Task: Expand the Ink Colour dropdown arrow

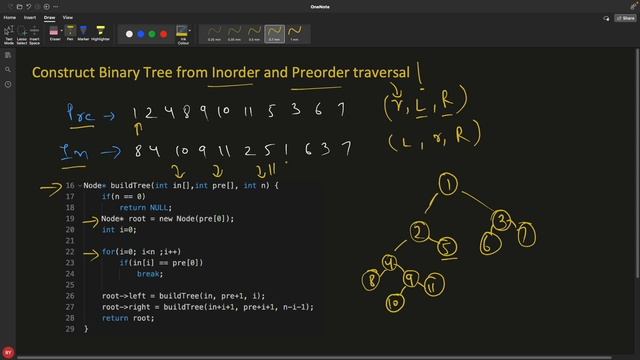Action: coord(190,31)
